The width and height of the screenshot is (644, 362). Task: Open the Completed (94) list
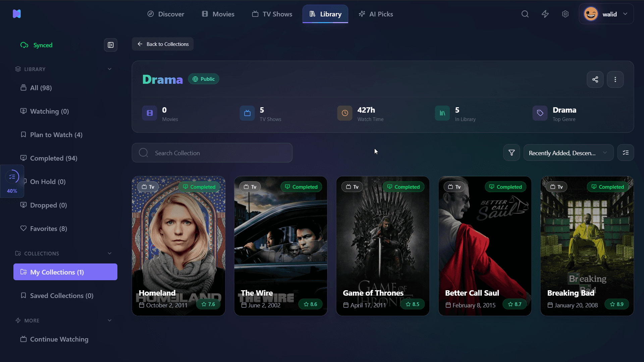pos(65,158)
